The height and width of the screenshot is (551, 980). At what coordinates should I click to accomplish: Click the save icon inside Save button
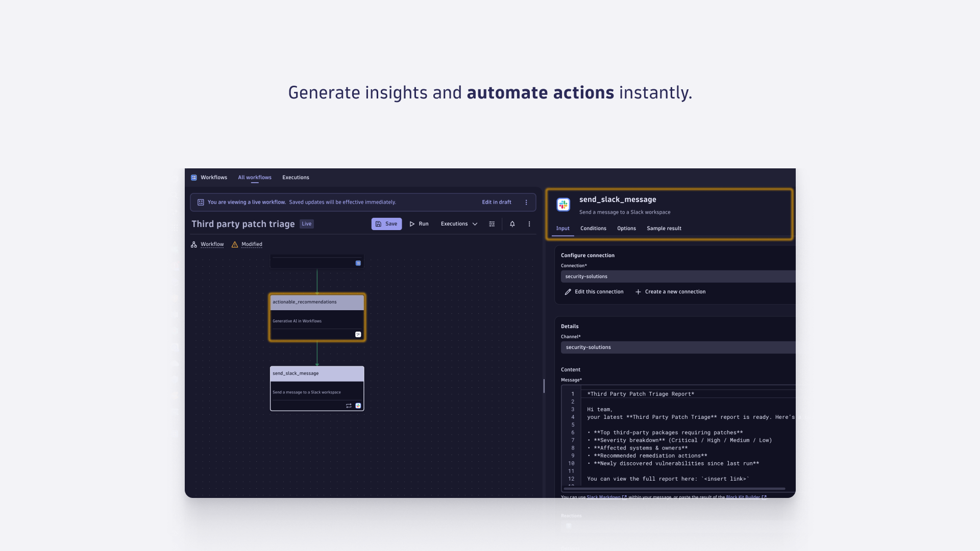(378, 223)
